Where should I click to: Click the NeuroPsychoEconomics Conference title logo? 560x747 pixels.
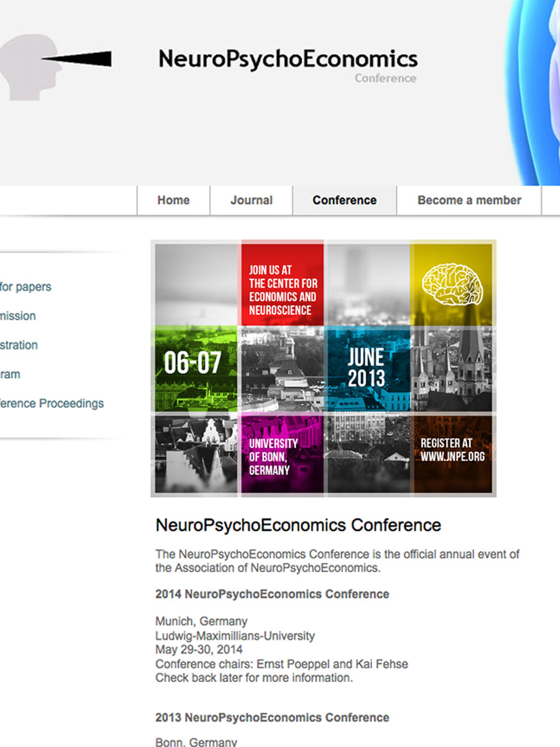[287, 65]
